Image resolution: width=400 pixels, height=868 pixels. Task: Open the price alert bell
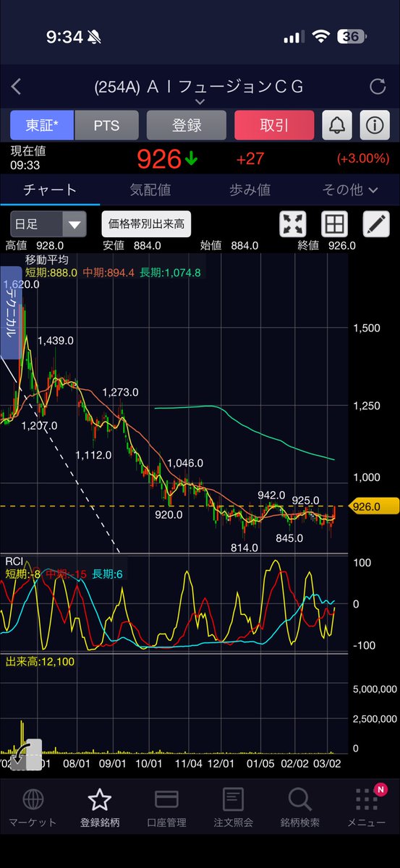coord(337,125)
